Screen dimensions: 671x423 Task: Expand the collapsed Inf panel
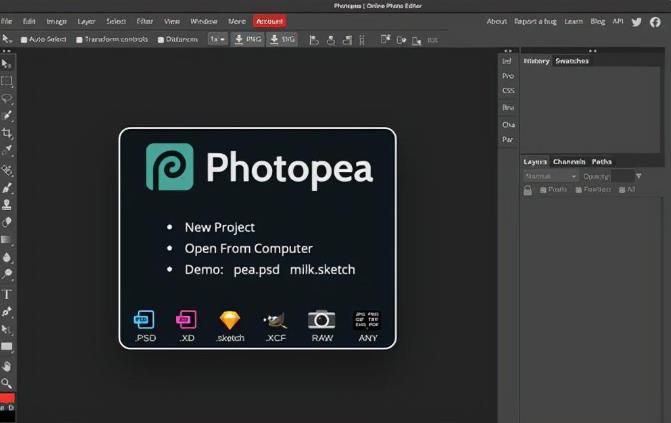point(507,61)
